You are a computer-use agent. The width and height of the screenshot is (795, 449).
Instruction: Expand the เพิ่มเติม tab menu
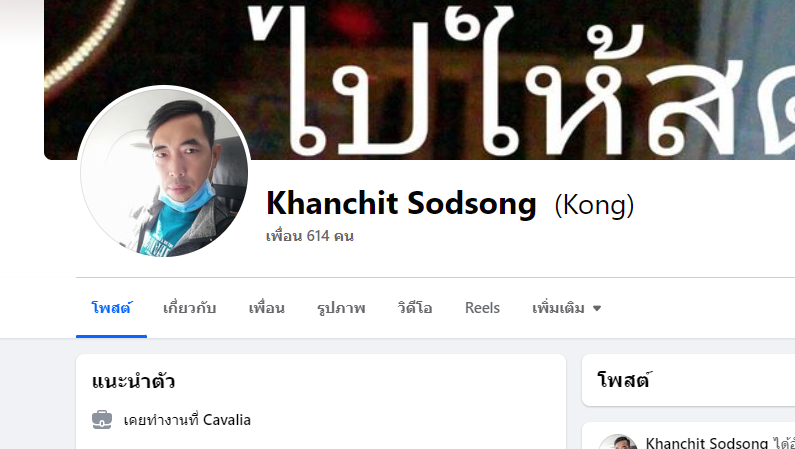(566, 308)
